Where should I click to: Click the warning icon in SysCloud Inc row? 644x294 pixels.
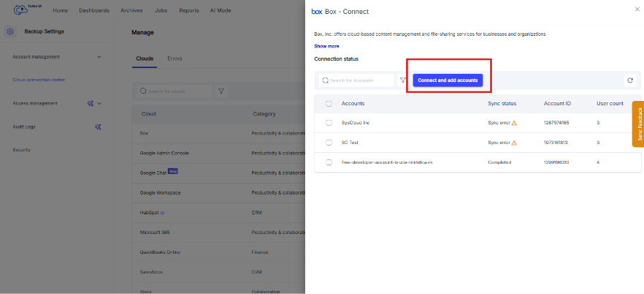514,123
